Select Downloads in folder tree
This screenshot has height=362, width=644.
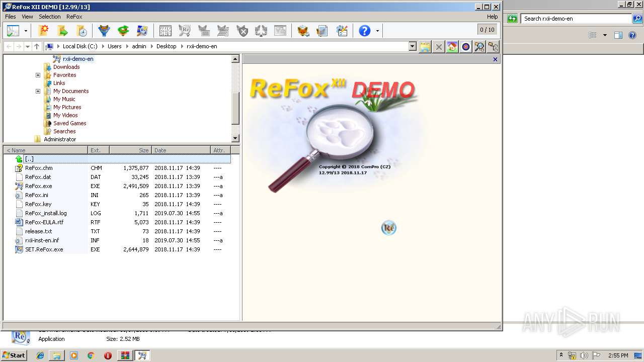coord(66,67)
